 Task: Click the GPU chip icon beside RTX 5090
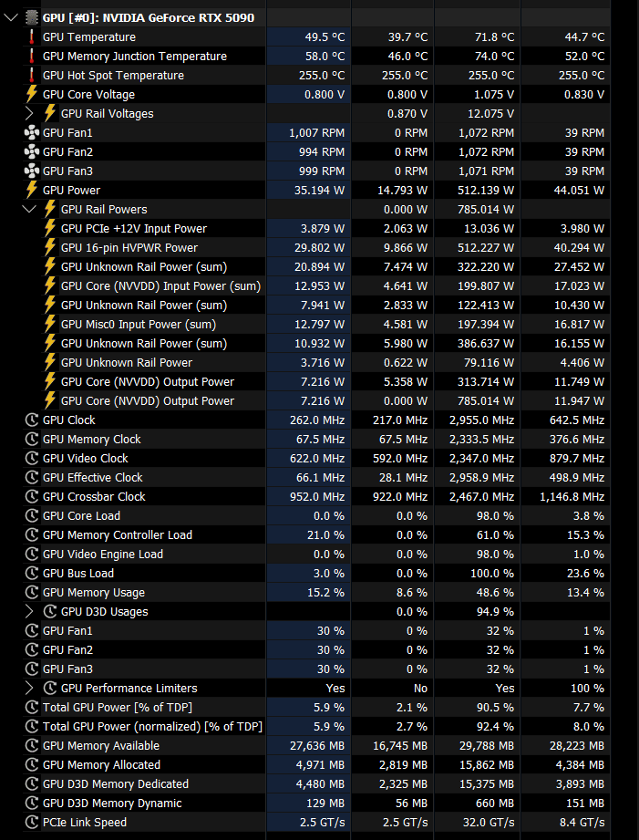[32, 17]
